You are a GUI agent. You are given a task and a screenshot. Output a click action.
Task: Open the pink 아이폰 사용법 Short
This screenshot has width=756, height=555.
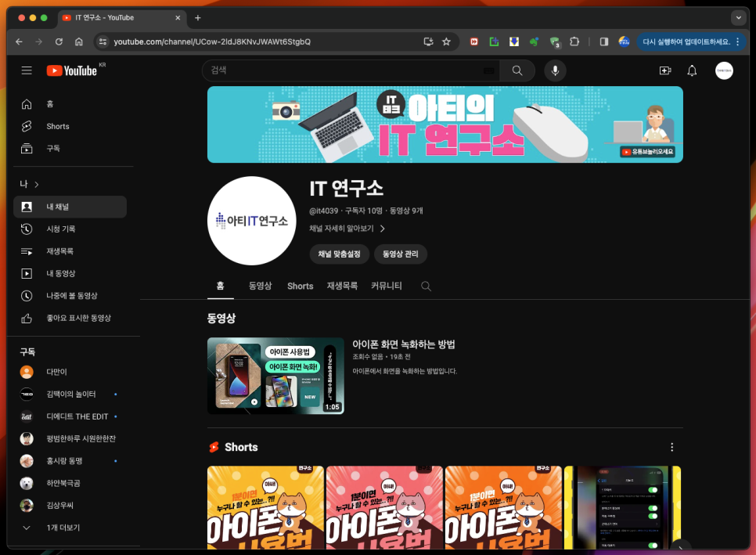(x=384, y=507)
